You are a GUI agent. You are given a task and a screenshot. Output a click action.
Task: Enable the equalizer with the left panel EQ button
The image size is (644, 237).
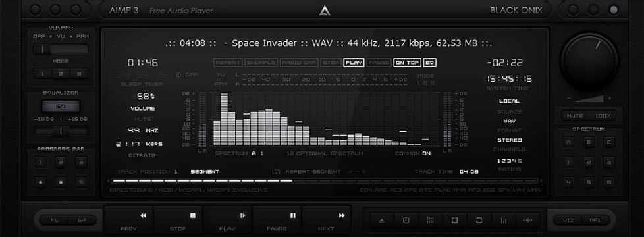61,107
